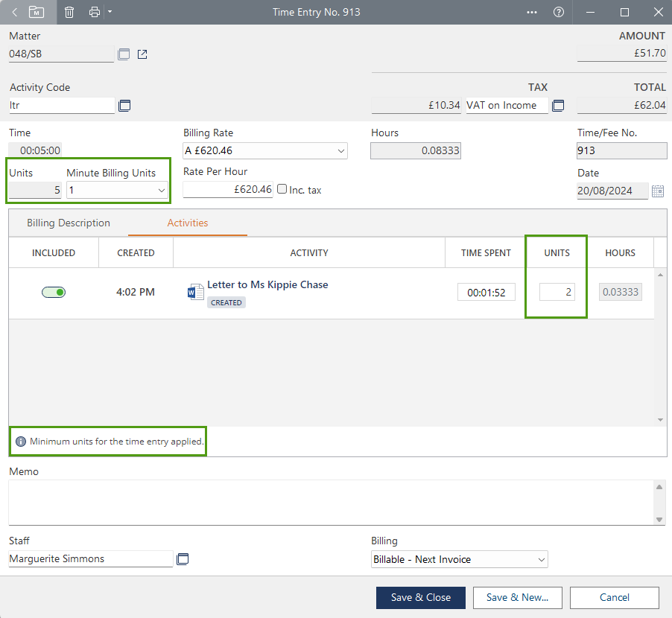Open matter in external window icon
The width and height of the screenshot is (672, 618).
143,54
